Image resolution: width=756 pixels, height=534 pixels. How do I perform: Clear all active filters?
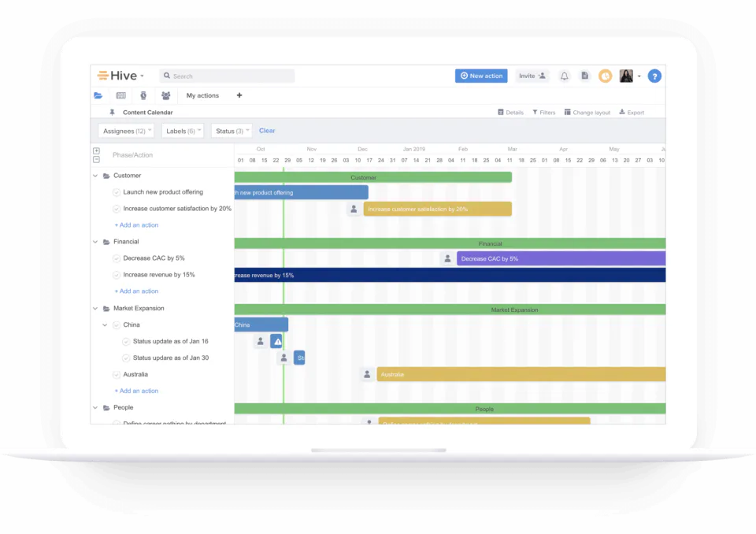click(267, 130)
